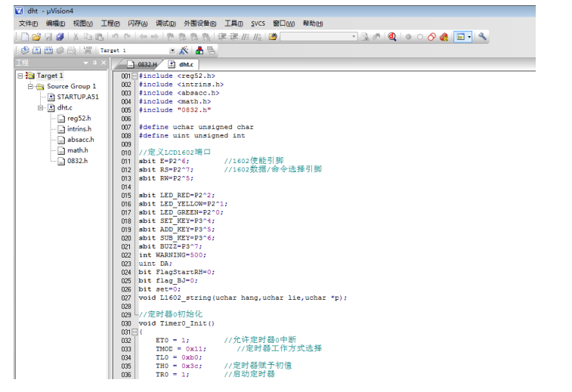The height and width of the screenshot is (392, 572).
Task: Select reg52.h in the project tree
Action: point(79,118)
